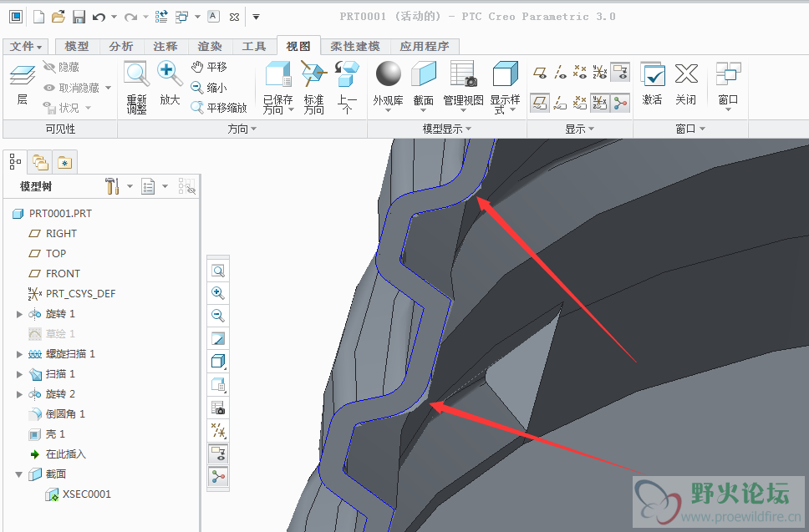Click the Close (关闭) window button in ribbon
Viewport: 809px width, 532px height.
click(686, 84)
